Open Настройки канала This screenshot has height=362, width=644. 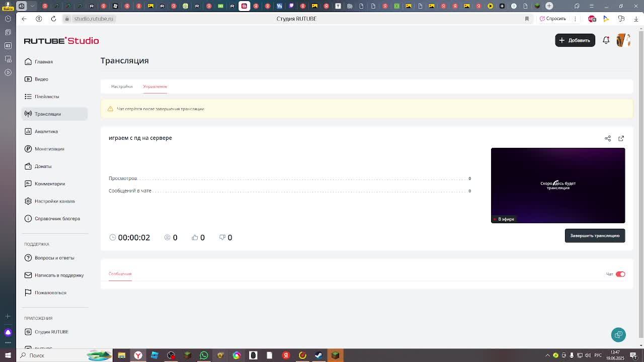coord(54,201)
